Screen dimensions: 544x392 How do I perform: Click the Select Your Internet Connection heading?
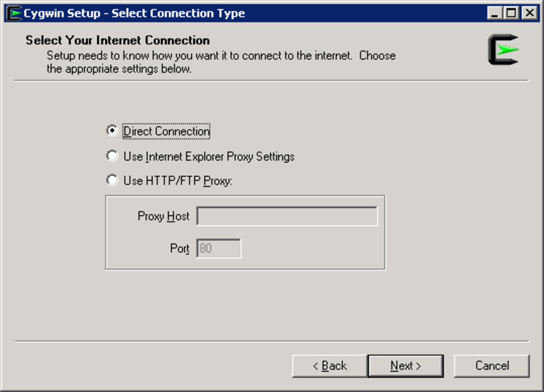coord(118,40)
